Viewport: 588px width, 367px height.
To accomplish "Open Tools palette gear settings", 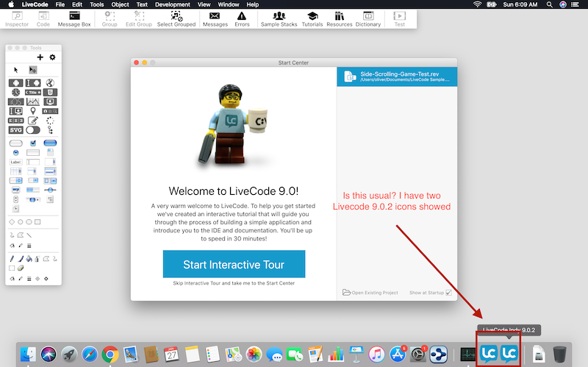I will [52, 57].
